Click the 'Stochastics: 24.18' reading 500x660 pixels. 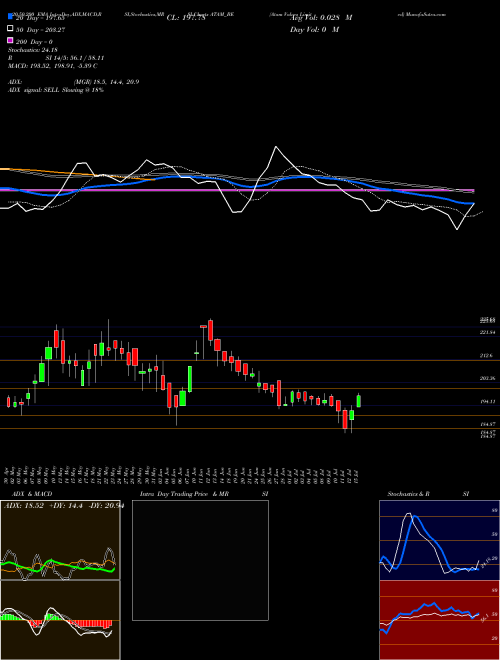click(33, 50)
